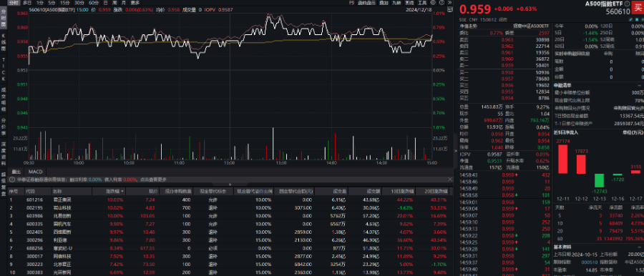Click info icon beside A500指数ETF title
The image size is (644, 276).
tap(627, 4)
